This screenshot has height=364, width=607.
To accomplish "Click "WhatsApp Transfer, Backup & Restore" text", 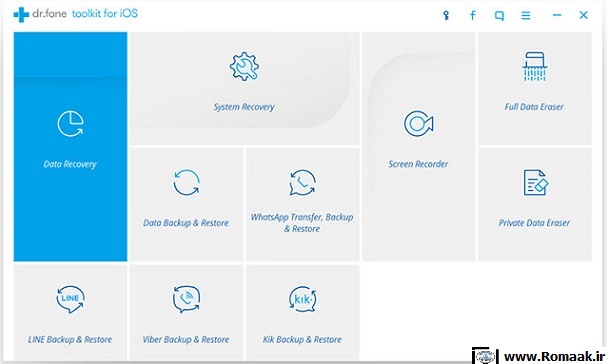I will point(302,223).
